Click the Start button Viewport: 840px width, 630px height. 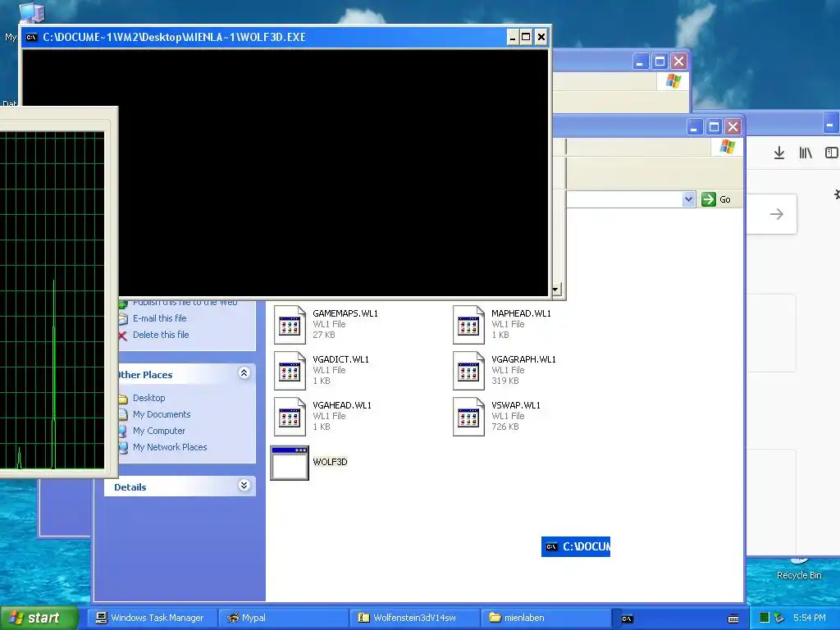[x=39, y=618]
